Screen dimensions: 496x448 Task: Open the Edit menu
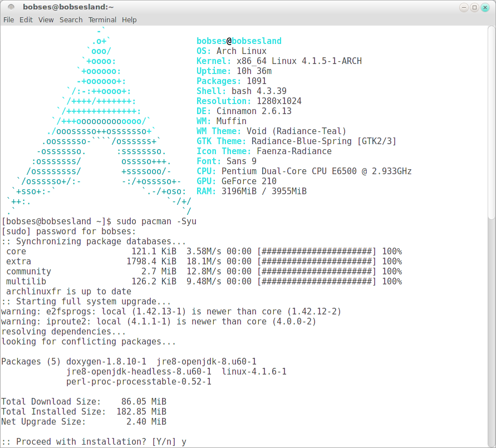[x=26, y=20]
